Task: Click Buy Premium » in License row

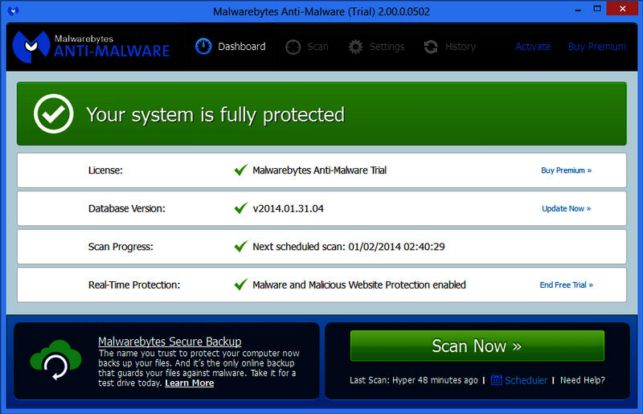Action: (566, 170)
